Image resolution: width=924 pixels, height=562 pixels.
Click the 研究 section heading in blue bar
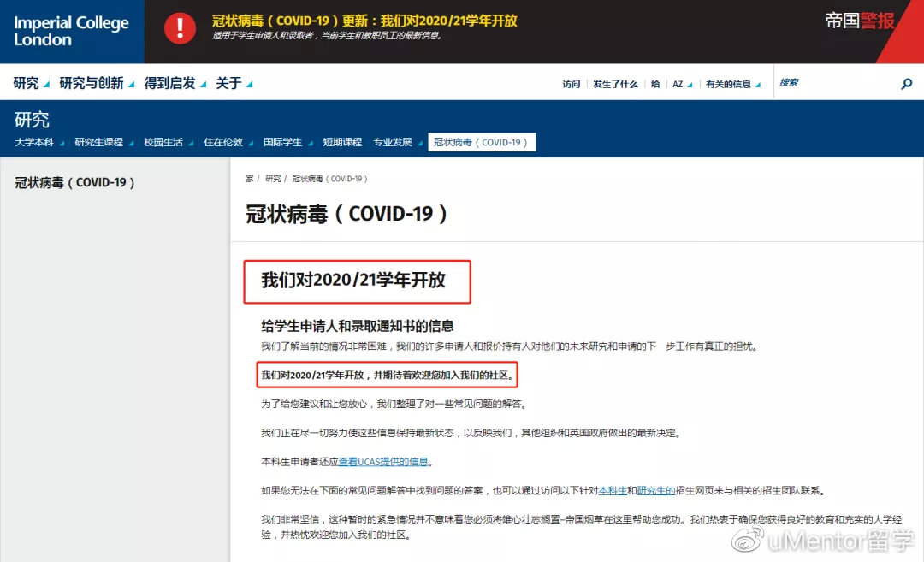[32, 120]
